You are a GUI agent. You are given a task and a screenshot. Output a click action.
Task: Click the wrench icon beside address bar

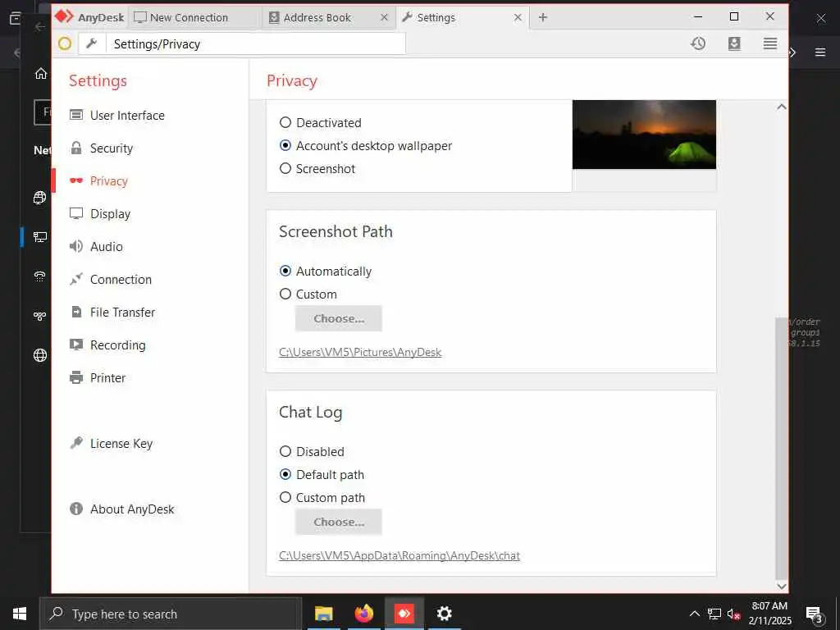click(x=92, y=43)
